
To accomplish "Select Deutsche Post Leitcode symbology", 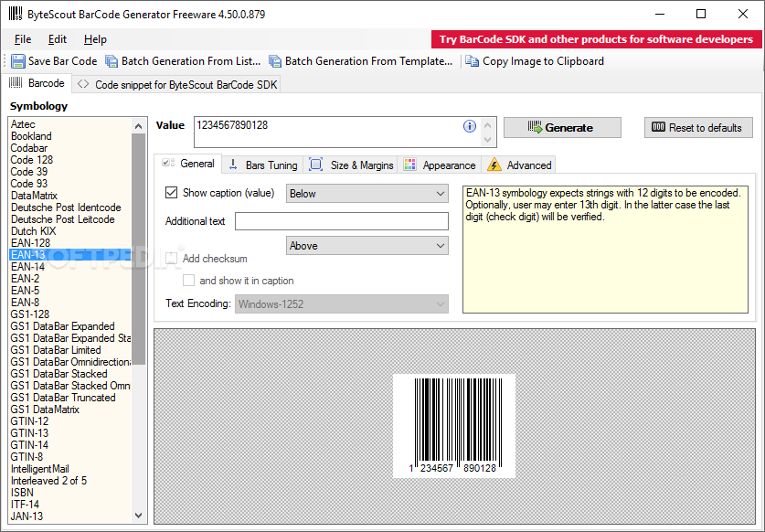I will point(62,218).
